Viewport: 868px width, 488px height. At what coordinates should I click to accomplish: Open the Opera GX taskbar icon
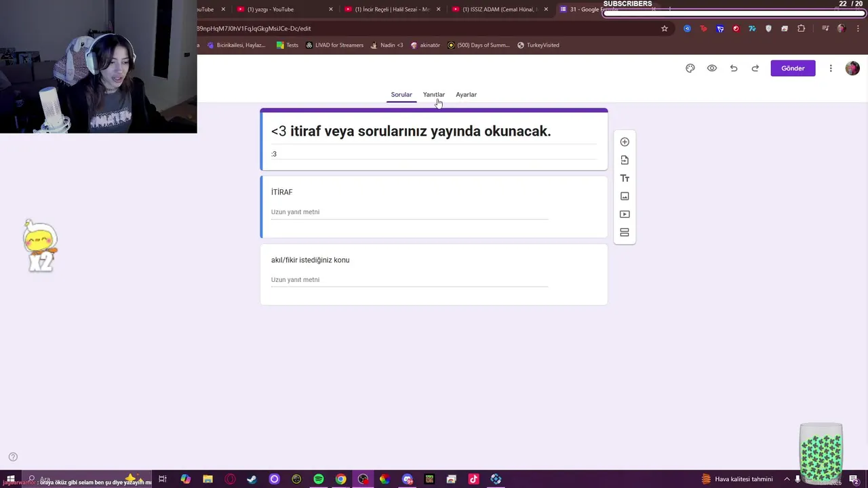230,479
